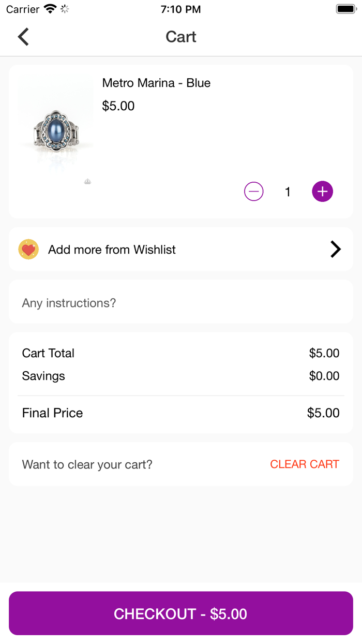Decrease quantity with the minus button
This screenshot has height=644, width=362.
click(253, 192)
